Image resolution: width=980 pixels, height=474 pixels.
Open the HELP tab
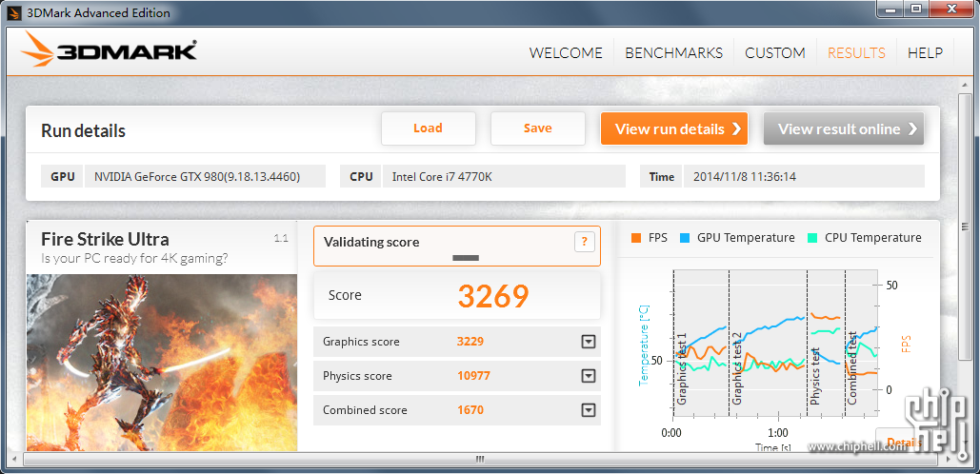coord(925,53)
